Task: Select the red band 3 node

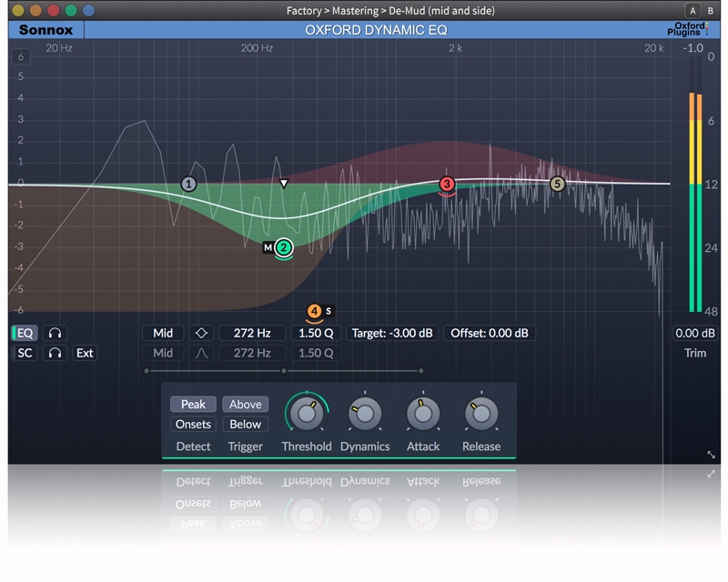Action: (x=447, y=184)
